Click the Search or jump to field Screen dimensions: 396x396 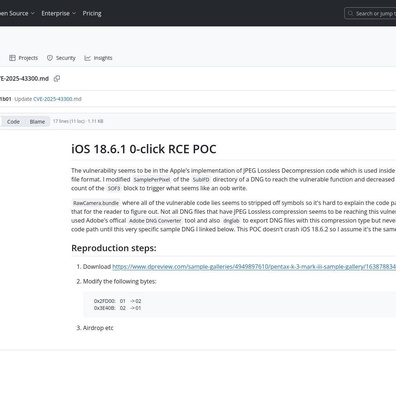[x=371, y=13]
